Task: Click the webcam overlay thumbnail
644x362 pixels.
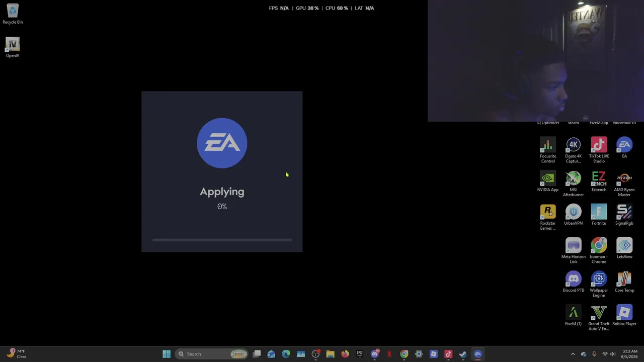Action: pos(536,61)
